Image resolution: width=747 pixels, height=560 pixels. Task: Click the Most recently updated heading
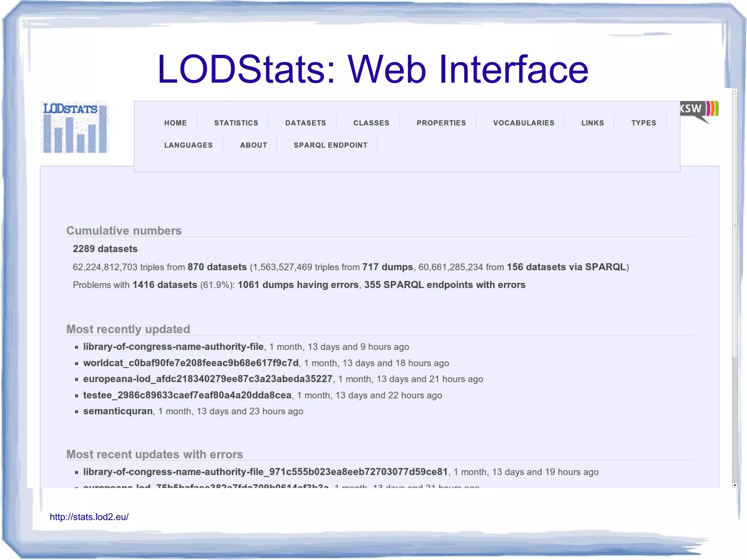tap(128, 329)
